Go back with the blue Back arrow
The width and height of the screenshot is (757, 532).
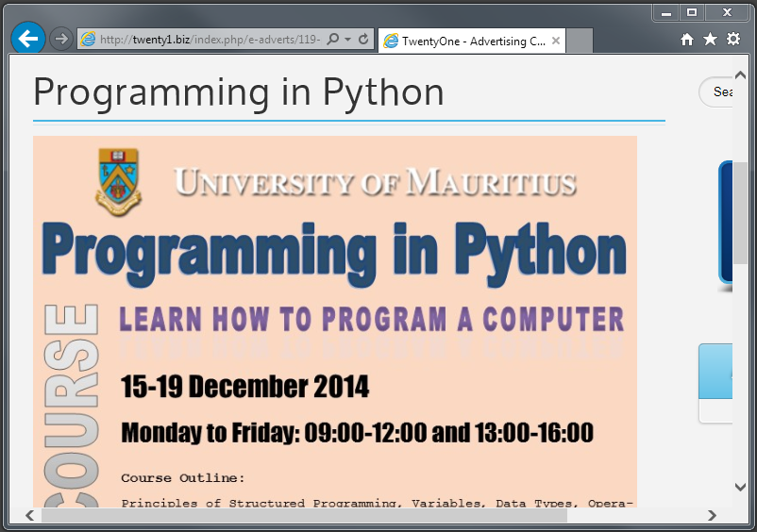click(x=28, y=38)
